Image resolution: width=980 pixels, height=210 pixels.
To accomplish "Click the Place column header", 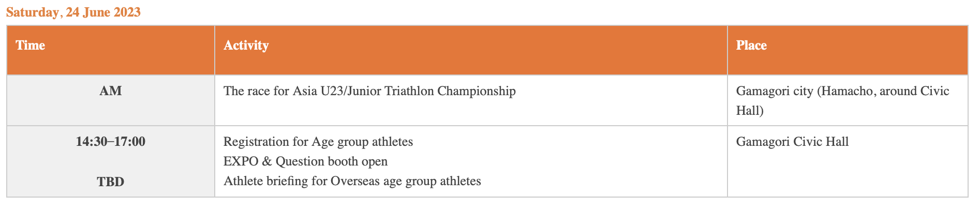I will coord(751,46).
